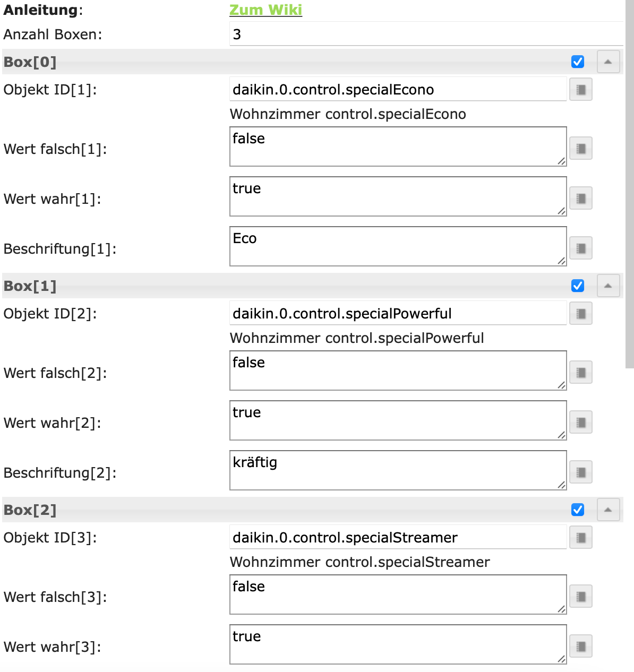Click the Beschriftung[2] text area with kräftig

397,470
